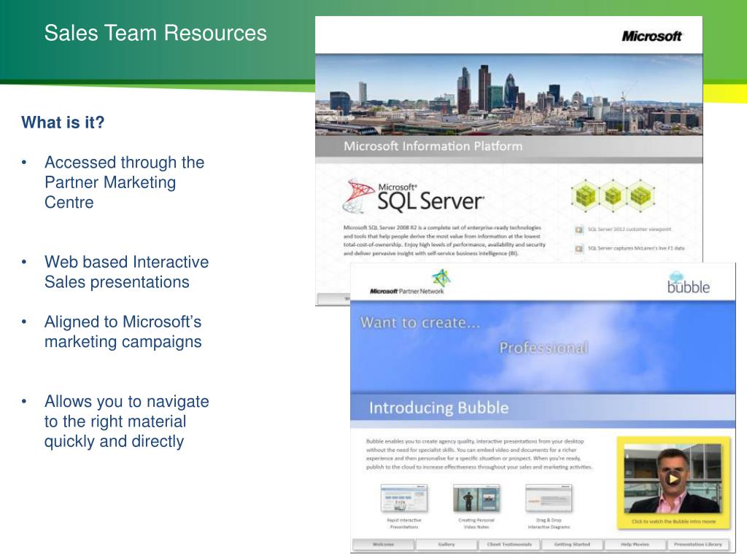Click the 'Want to create...' text
The height and width of the screenshot is (560, 747).
[x=420, y=323]
